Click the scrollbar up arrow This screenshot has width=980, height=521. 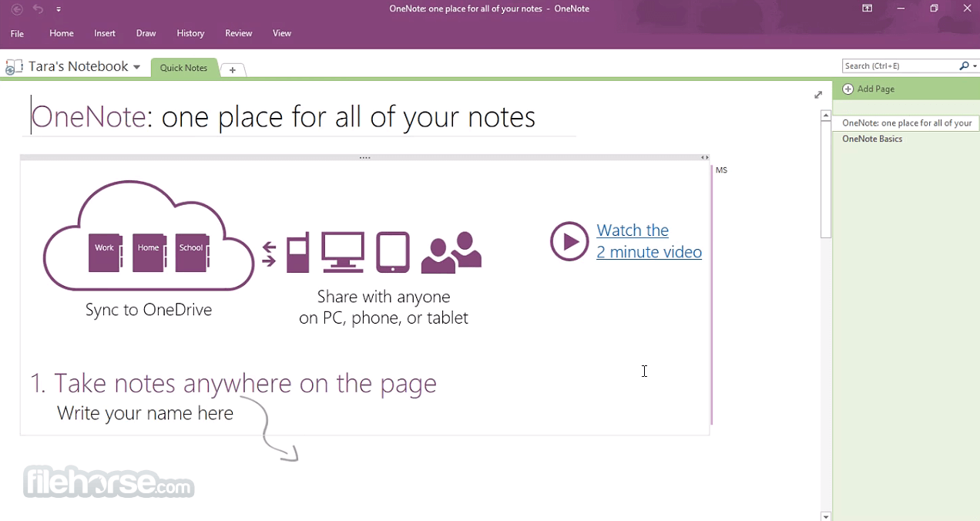[x=826, y=116]
